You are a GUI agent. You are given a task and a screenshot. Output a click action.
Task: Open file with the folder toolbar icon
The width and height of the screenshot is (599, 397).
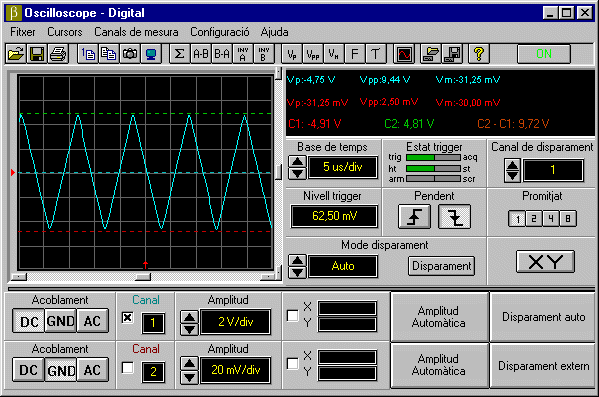(x=15, y=54)
